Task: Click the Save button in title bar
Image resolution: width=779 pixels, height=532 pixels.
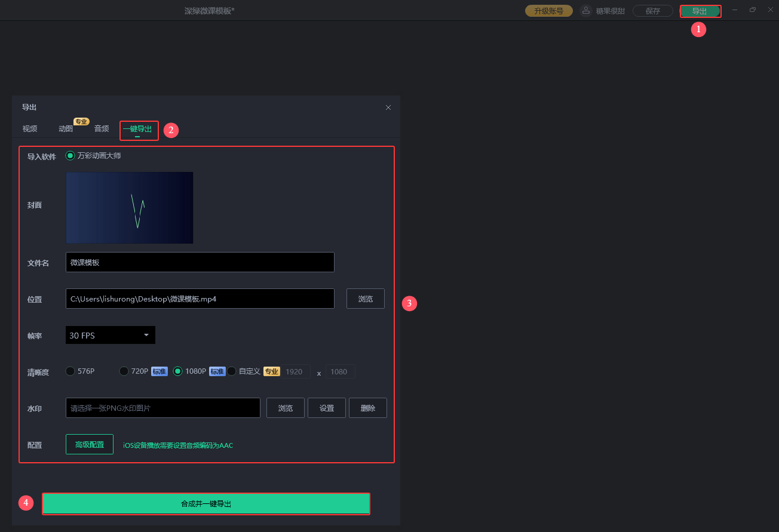Action: click(x=652, y=11)
